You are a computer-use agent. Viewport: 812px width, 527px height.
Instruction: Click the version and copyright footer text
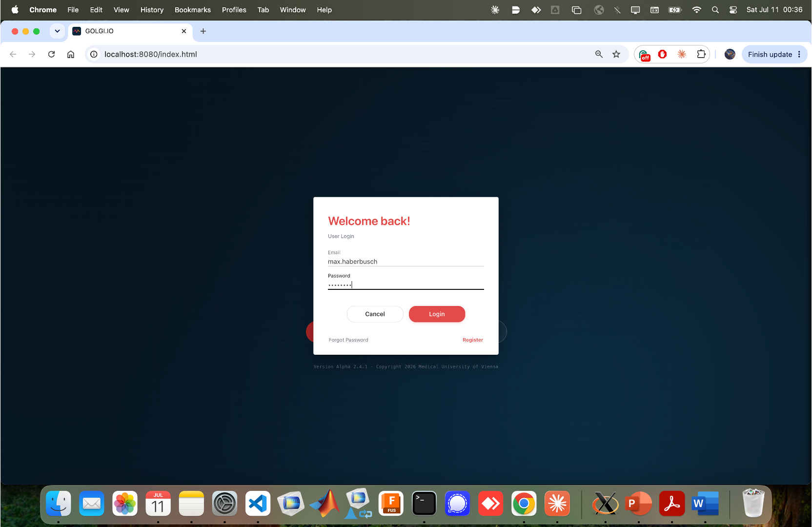click(x=406, y=367)
